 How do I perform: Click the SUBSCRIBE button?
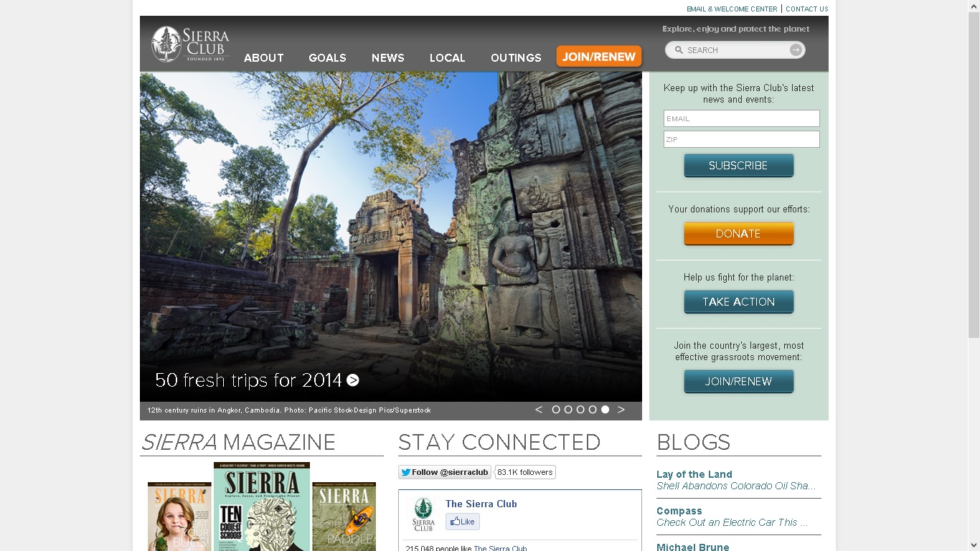pyautogui.click(x=739, y=166)
